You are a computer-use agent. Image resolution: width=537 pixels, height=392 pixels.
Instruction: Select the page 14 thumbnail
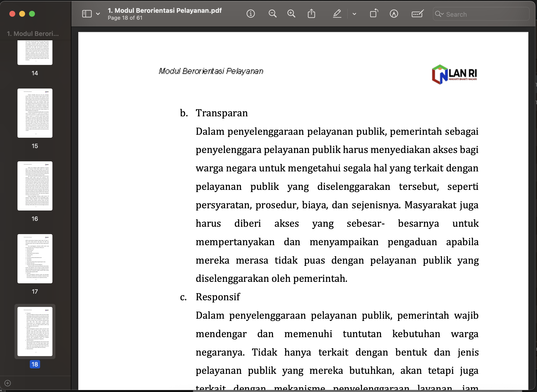35,52
